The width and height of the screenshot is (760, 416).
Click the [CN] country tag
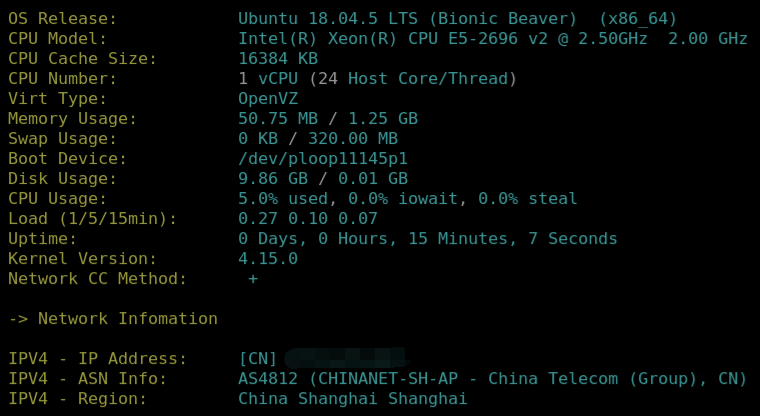tap(257, 358)
